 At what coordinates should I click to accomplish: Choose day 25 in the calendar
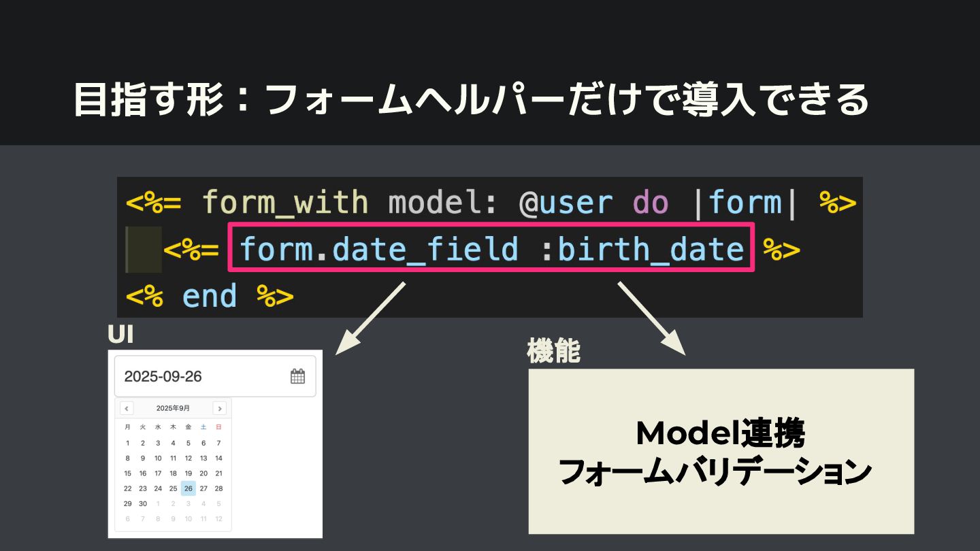point(173,488)
